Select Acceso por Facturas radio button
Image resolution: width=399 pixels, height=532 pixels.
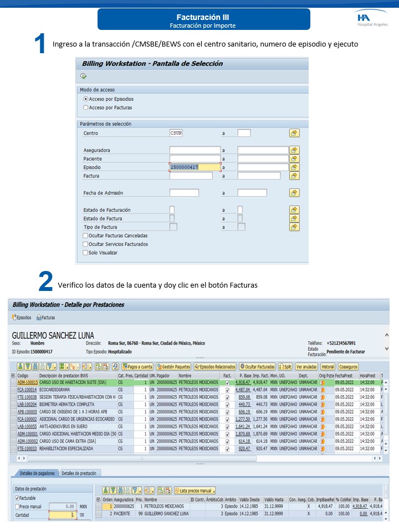click(85, 108)
